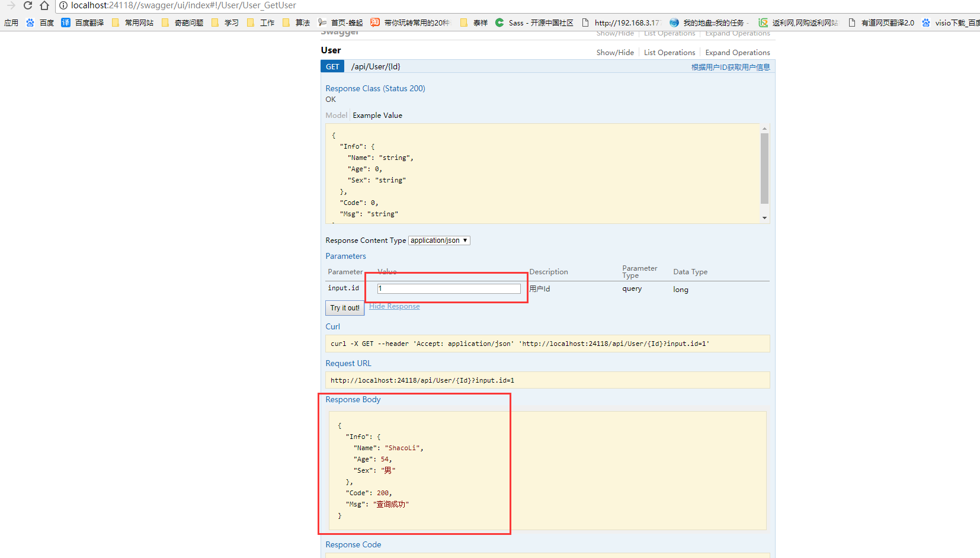Viewport: 980px width, 558px height.
Task: Click the Request URL text box
Action: (547, 380)
